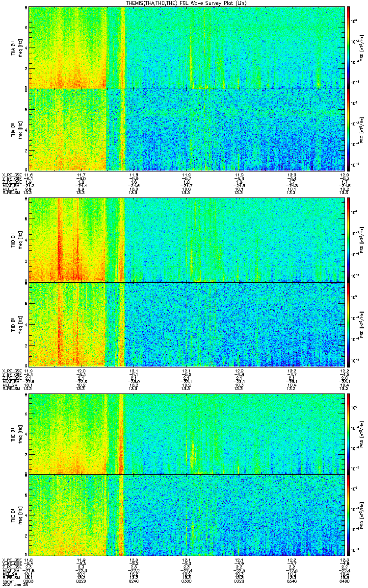Click the PSD label next to THD B-perpendicular color bar
Image resolution: width=368 pixels, height=588 pixels.
[362, 240]
